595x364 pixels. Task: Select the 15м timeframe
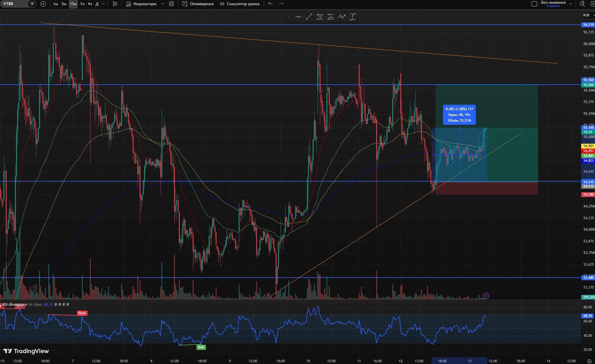[73, 4]
